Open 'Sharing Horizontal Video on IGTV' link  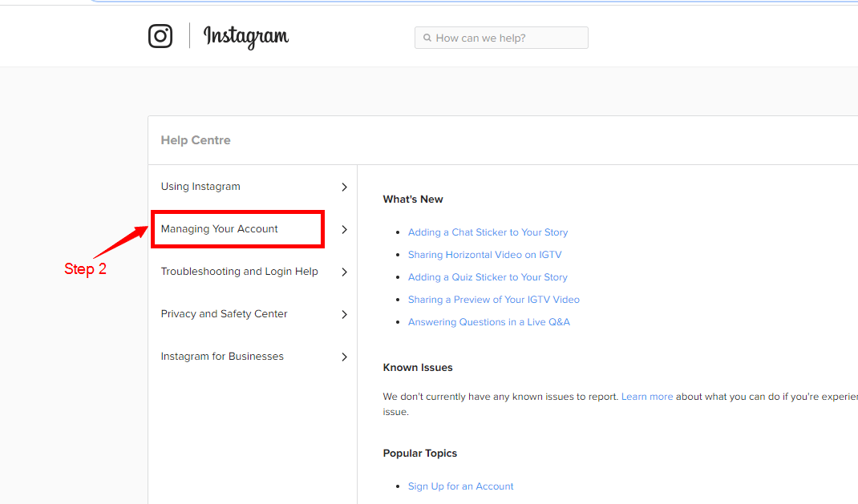tap(485, 255)
